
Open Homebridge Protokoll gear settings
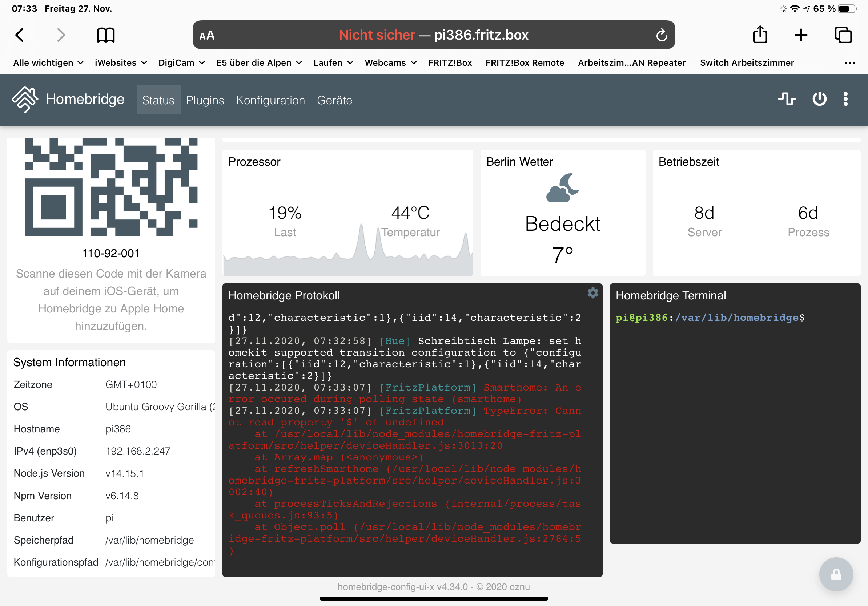point(592,293)
